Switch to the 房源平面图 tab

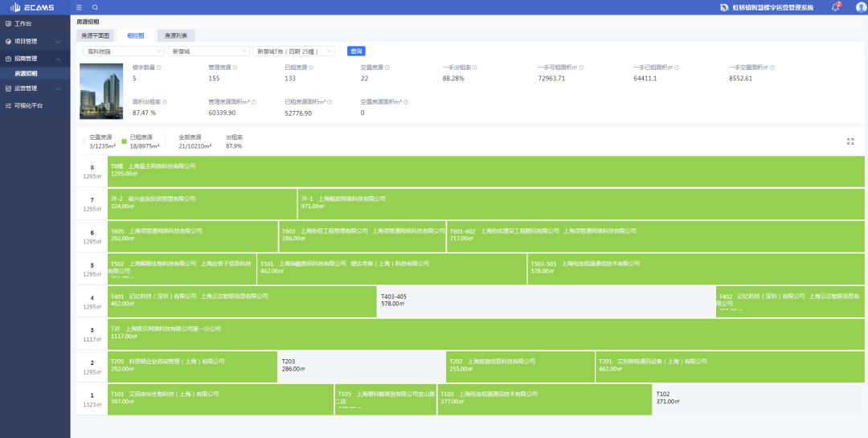[x=96, y=35]
